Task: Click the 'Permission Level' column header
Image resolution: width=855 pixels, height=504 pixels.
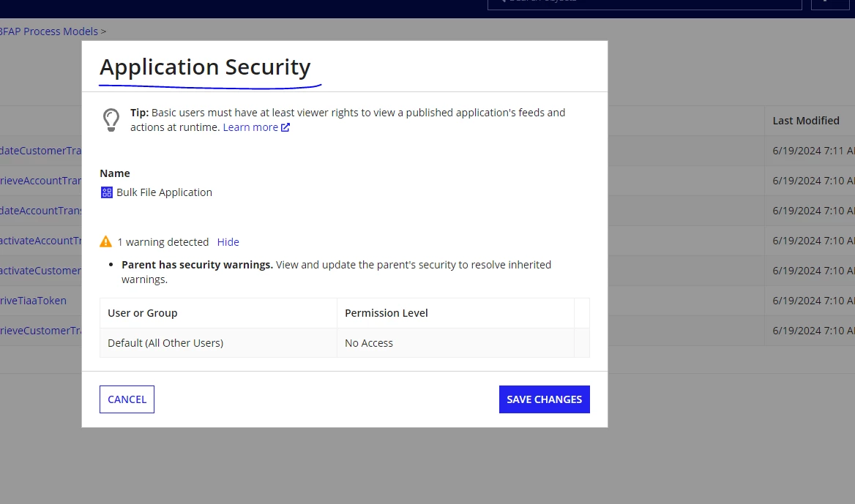Action: click(455, 313)
